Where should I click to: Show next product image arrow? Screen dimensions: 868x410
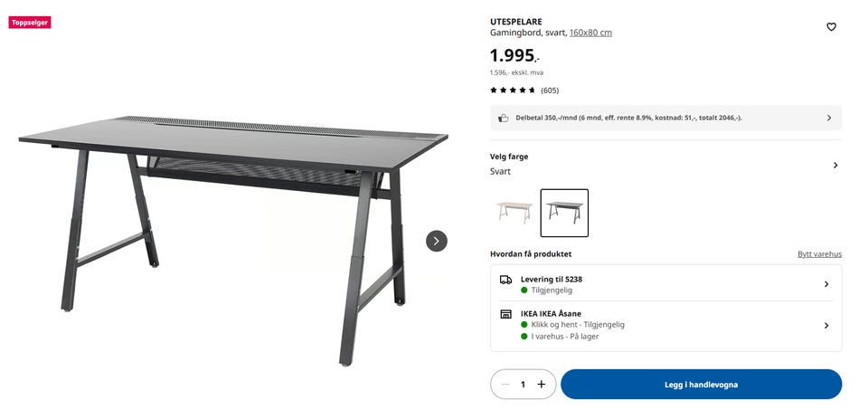(436, 241)
